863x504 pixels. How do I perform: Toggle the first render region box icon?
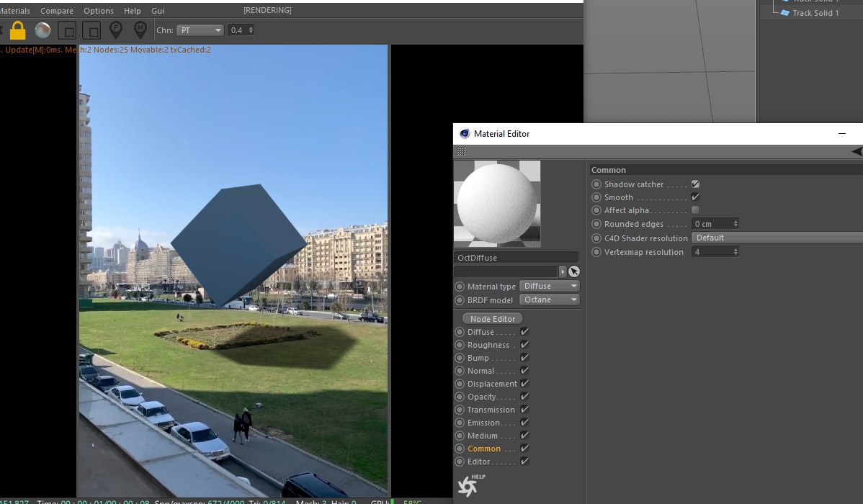[67, 30]
